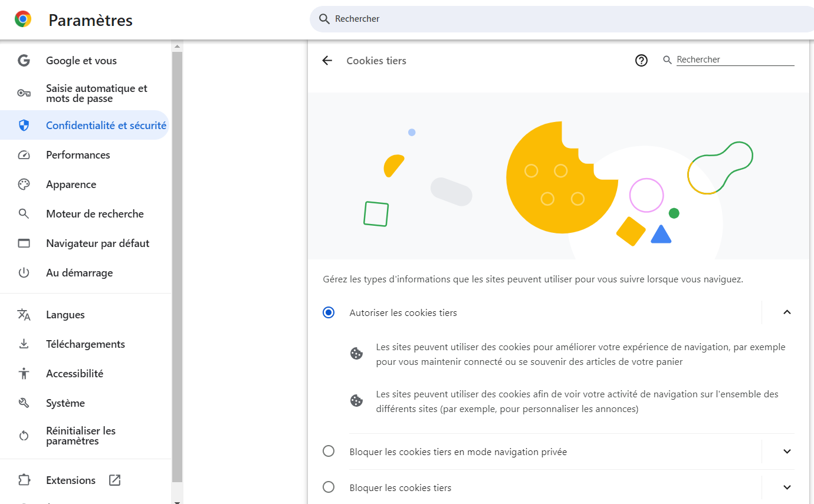The width and height of the screenshot is (814, 504).
Task: Open Moteur de recherche via its magnifier icon
Action: pyautogui.click(x=24, y=213)
